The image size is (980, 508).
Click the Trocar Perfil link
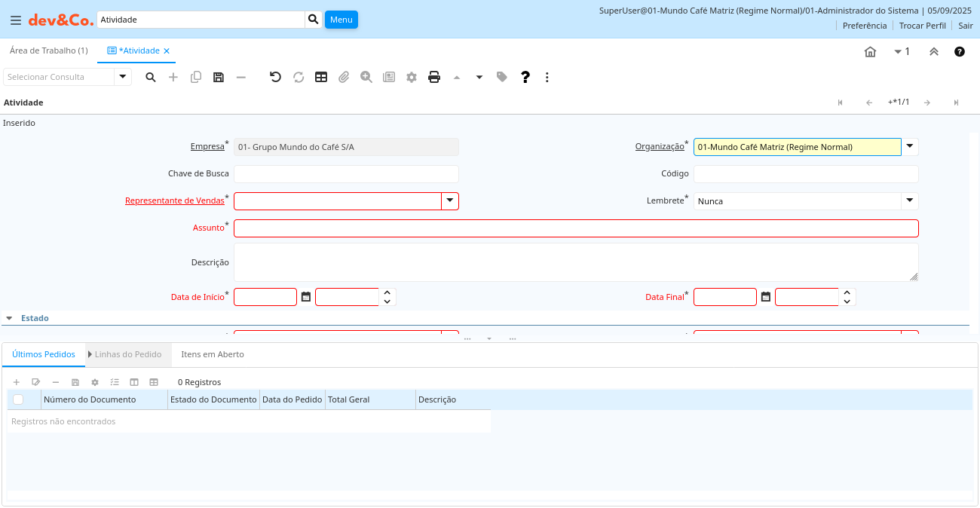(x=922, y=26)
